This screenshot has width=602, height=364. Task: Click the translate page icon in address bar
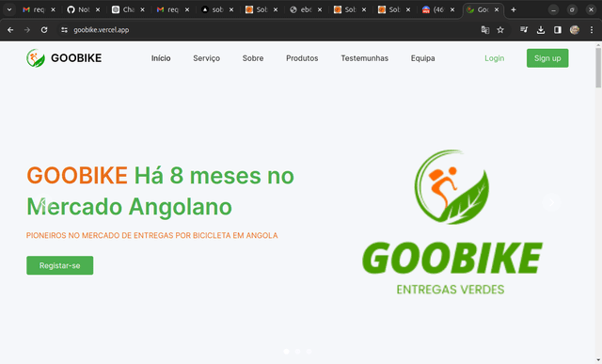[485, 30]
